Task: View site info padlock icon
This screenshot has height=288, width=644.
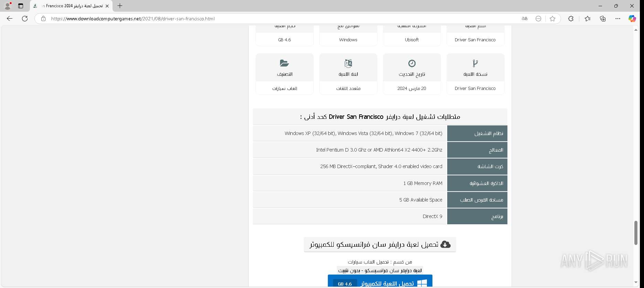Action: coord(43,19)
